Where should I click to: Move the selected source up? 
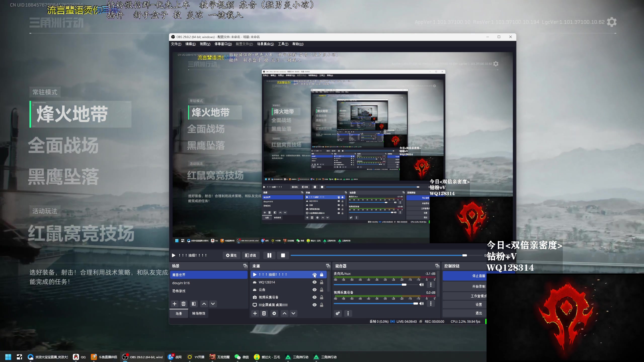click(285, 313)
